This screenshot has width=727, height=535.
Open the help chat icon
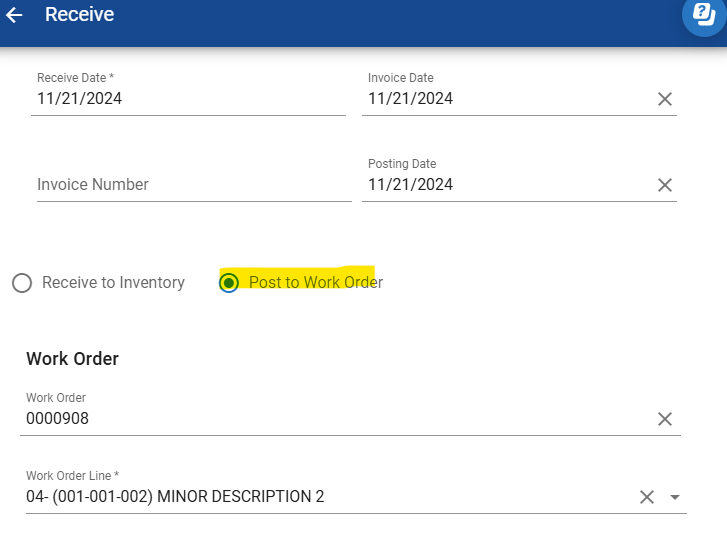click(704, 15)
